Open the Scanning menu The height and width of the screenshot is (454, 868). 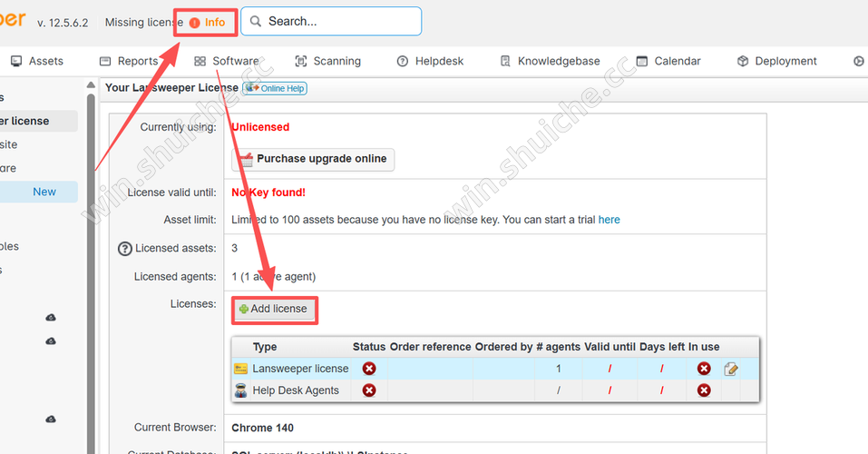[328, 61]
